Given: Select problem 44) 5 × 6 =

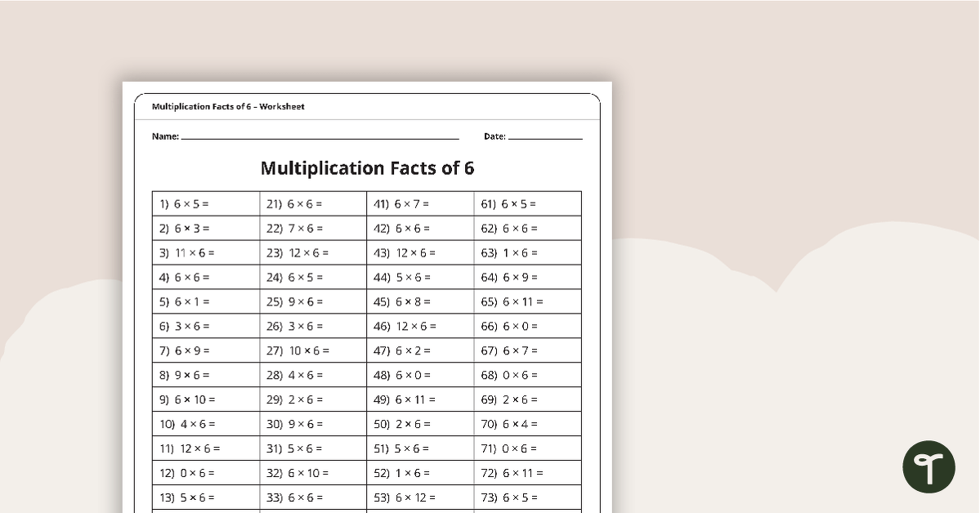Looking at the screenshot, I should click(401, 277).
